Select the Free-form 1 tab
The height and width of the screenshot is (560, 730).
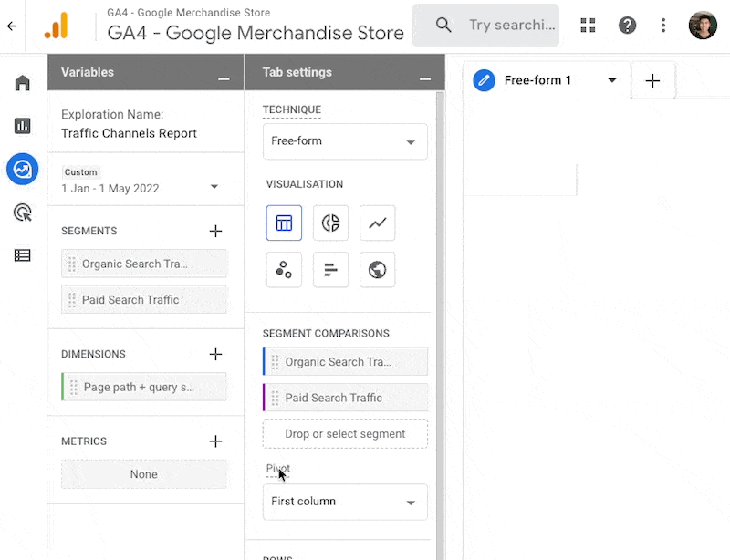click(x=538, y=80)
